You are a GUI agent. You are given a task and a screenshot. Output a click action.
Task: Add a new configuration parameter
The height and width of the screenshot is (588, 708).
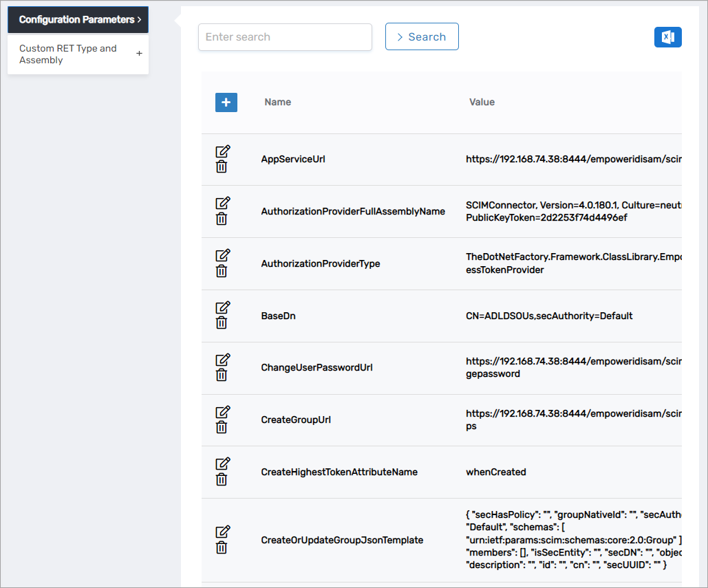click(226, 102)
